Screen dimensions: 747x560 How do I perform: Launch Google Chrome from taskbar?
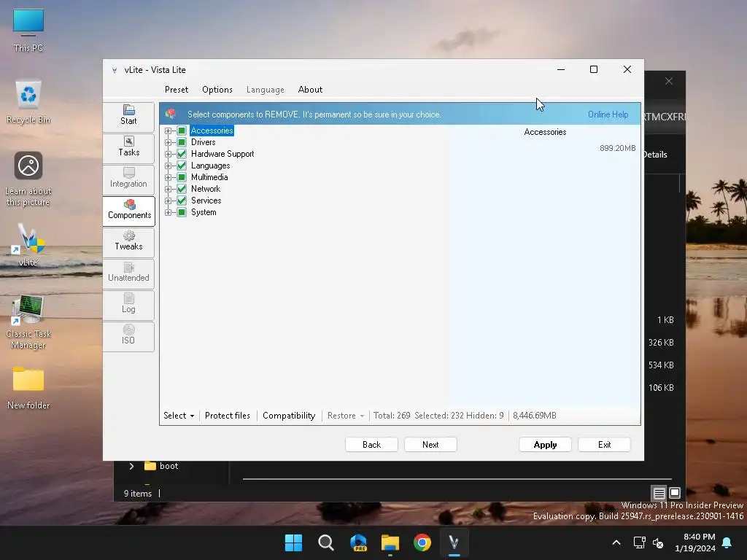[x=422, y=542]
